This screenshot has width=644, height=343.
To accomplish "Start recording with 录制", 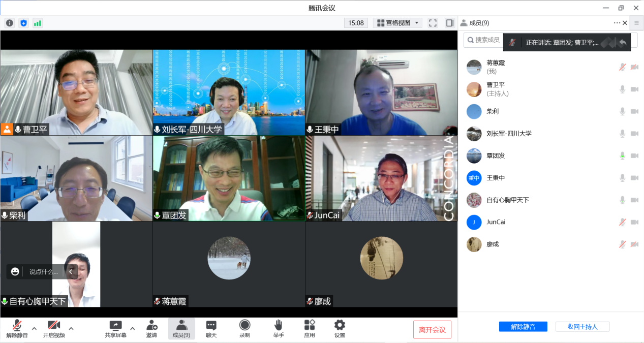I will [244, 329].
